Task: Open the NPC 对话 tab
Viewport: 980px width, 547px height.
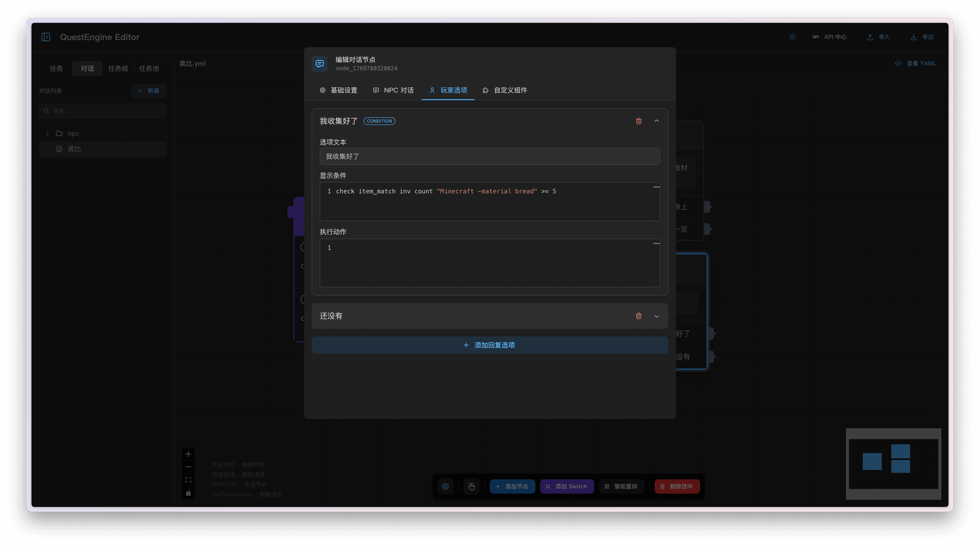Action: (393, 90)
